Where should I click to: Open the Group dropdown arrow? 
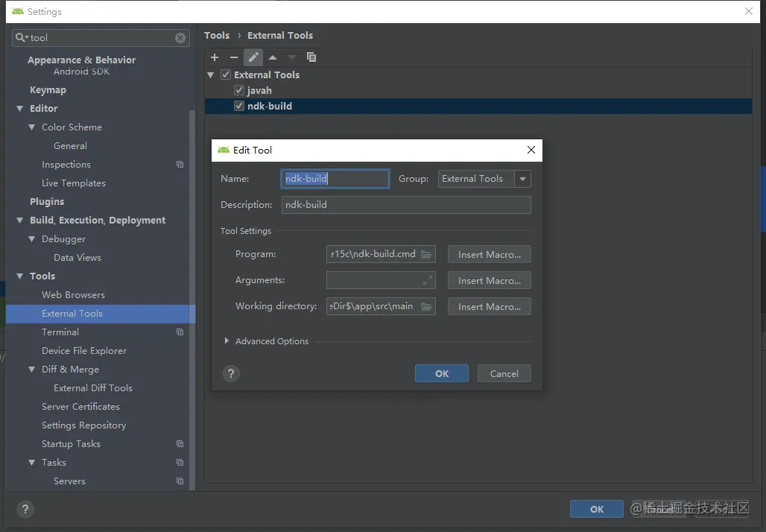pos(523,179)
